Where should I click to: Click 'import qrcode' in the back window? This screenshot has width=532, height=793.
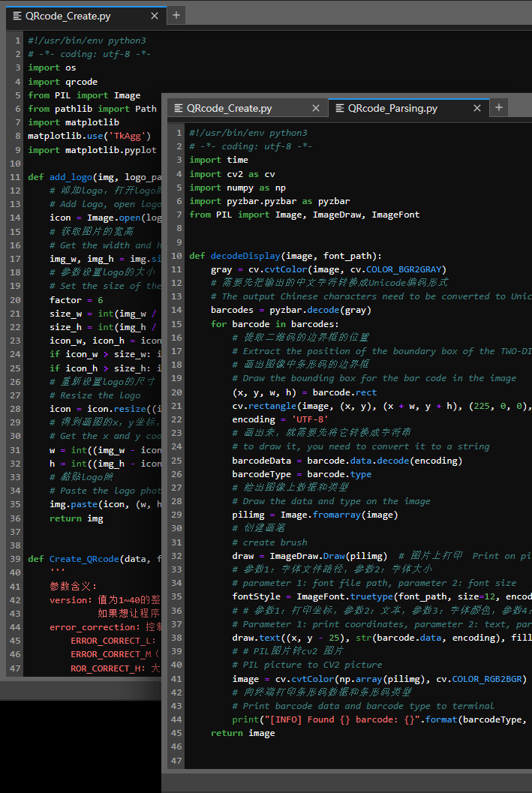tap(63, 82)
